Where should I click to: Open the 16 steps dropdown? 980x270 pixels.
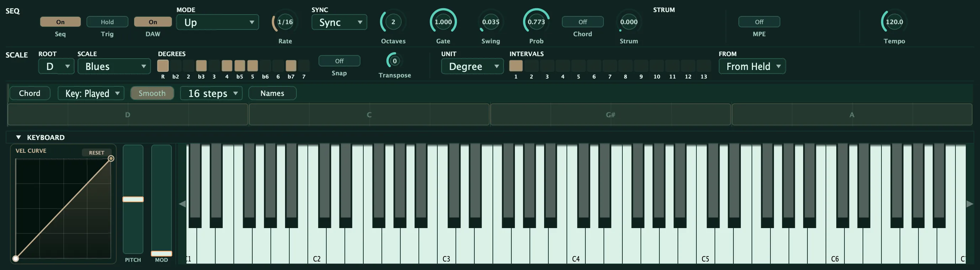[x=211, y=93]
